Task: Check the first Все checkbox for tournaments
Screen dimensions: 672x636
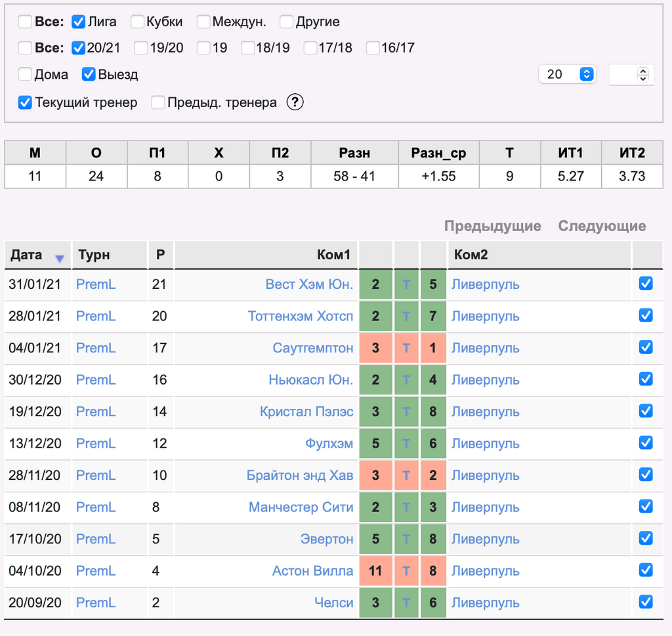Action: point(25,22)
